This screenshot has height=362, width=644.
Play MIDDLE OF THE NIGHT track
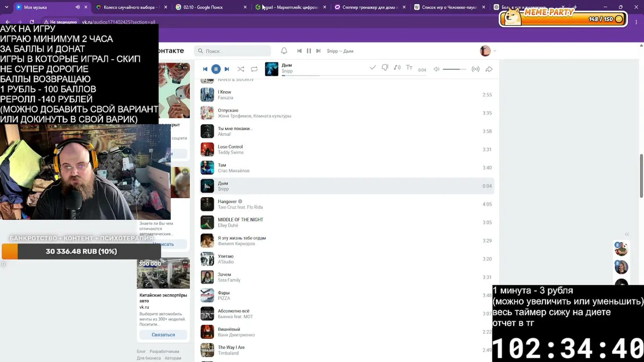(x=347, y=222)
